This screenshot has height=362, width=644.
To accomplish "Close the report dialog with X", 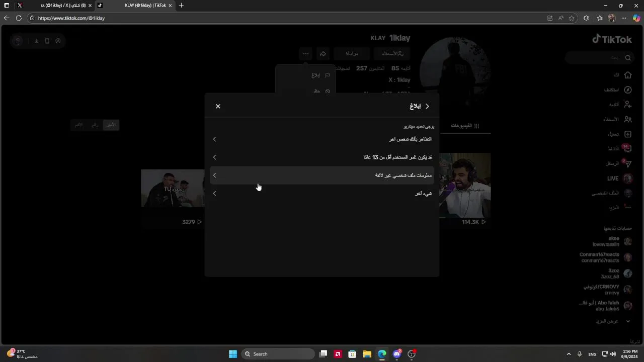I will 218,106.
